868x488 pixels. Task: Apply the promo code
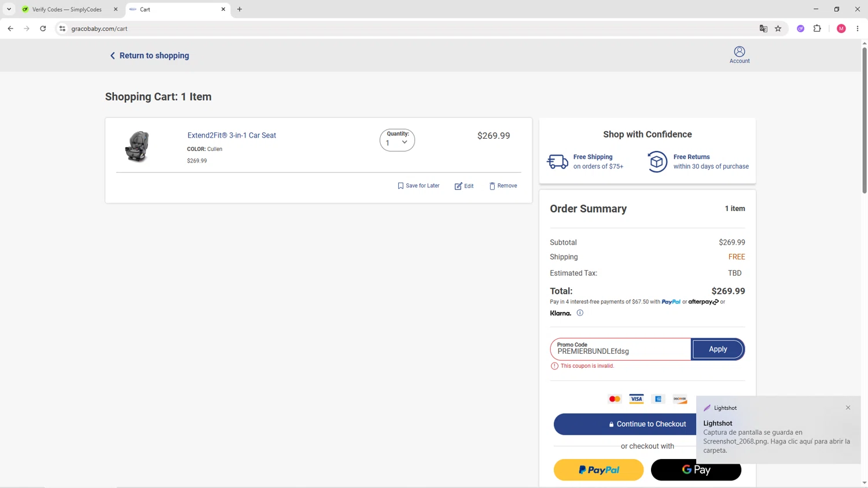click(x=718, y=349)
